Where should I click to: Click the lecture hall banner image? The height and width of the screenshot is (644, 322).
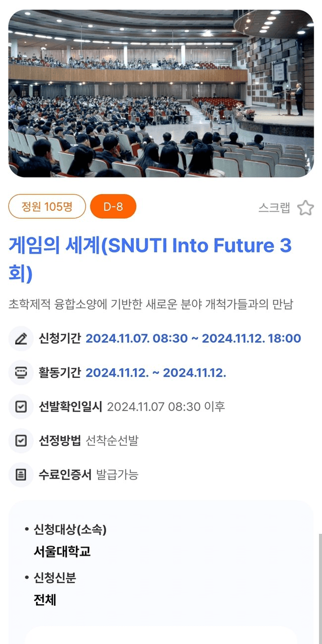tap(161, 94)
